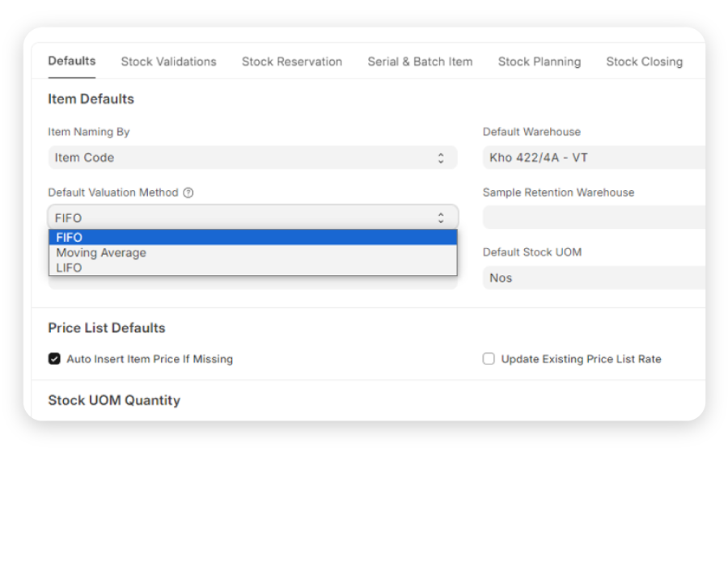Focus the Sample Retention Warehouse field
Image resolution: width=728 pixels, height=566 pixels.
coord(594,218)
